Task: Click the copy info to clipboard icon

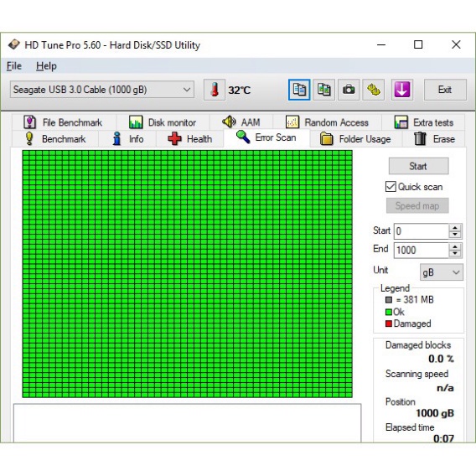Action: (x=299, y=90)
